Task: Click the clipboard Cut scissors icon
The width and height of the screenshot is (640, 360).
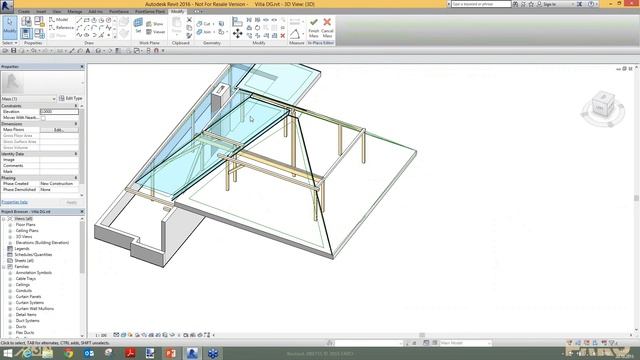Action: [189, 20]
